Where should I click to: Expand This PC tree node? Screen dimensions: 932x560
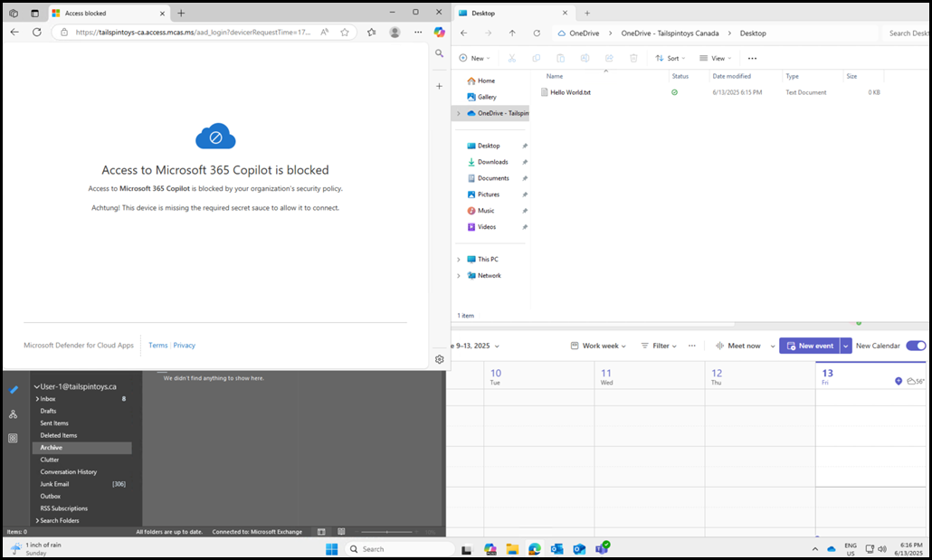pos(458,260)
